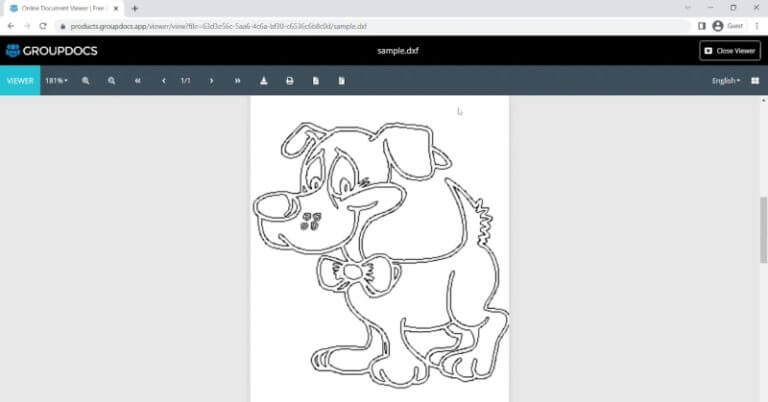This screenshot has width=768, height=402.
Task: Open the browser three-dot menu
Action: [x=757, y=26]
